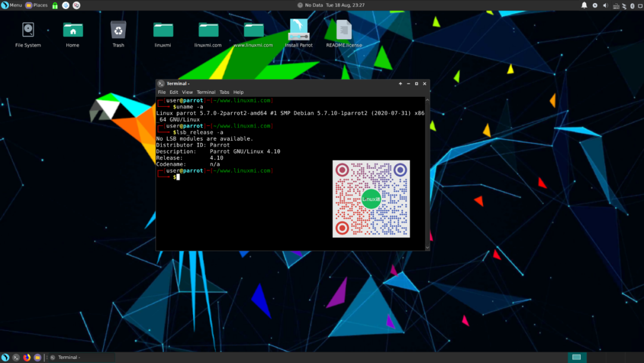Image resolution: width=644 pixels, height=363 pixels.
Task: Click the Terminal task button in bottom panel
Action: 67,357
